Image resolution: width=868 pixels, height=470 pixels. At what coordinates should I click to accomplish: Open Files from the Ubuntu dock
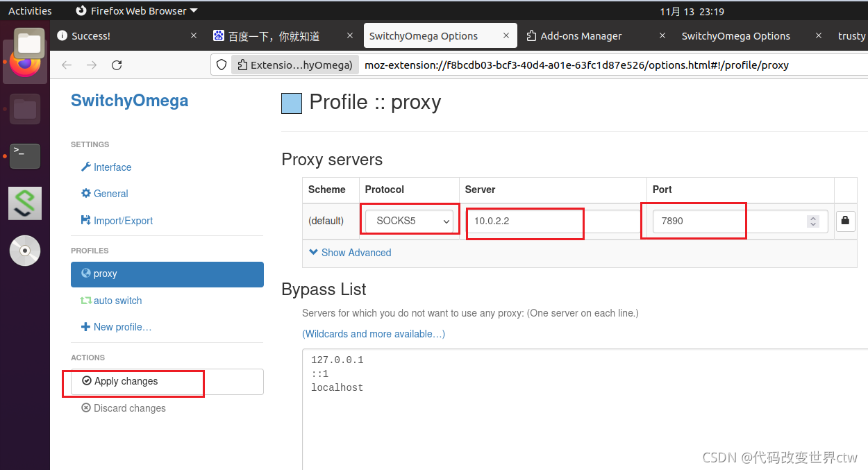tap(29, 43)
